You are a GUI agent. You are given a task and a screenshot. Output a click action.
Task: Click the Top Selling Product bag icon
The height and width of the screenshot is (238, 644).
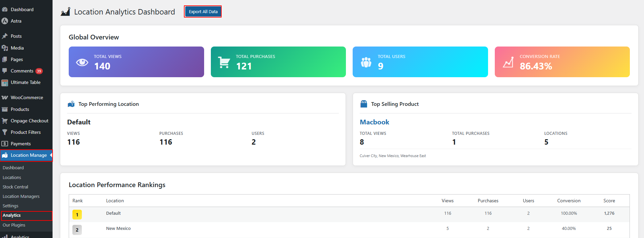[x=364, y=104]
